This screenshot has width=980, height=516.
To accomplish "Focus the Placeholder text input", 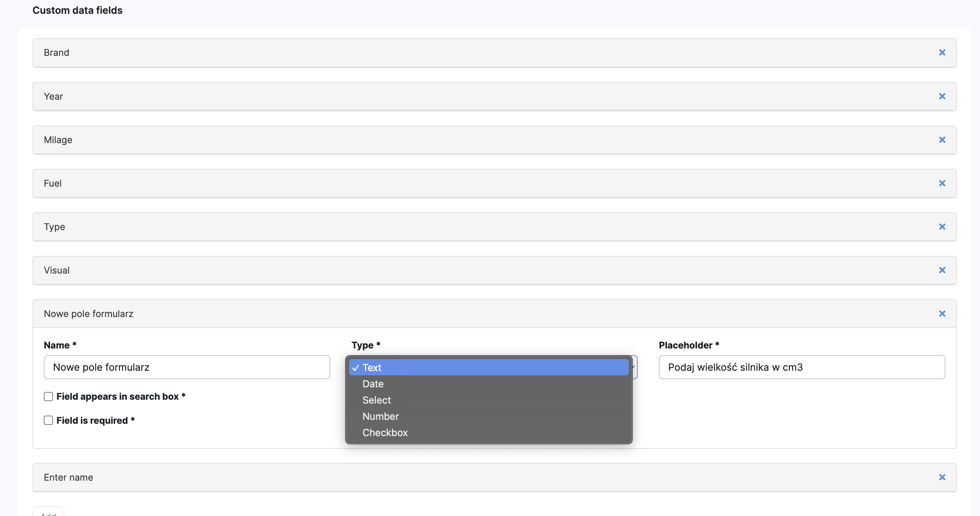I will coord(802,367).
